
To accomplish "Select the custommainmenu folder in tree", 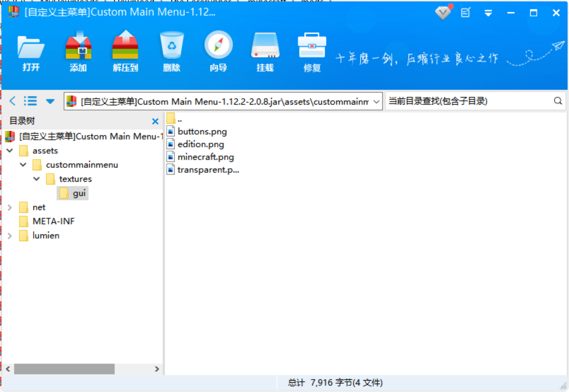I will click(x=75, y=165).
